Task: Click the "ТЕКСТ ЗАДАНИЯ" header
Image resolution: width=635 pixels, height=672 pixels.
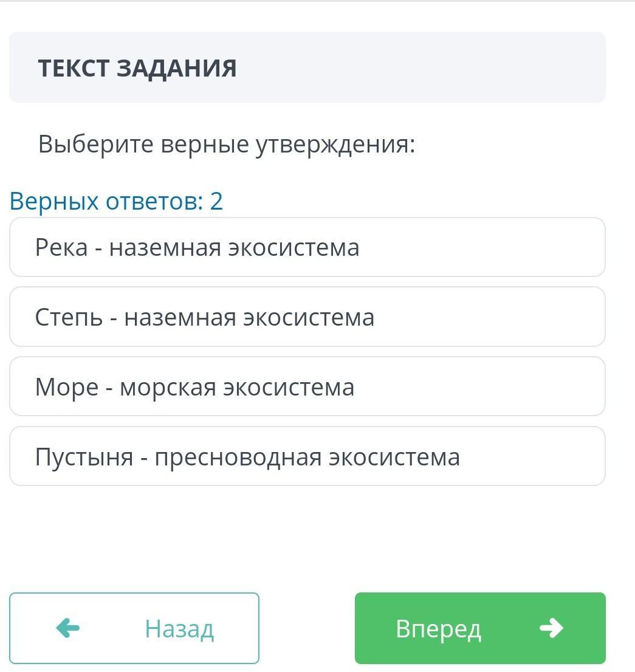Action: tap(137, 68)
